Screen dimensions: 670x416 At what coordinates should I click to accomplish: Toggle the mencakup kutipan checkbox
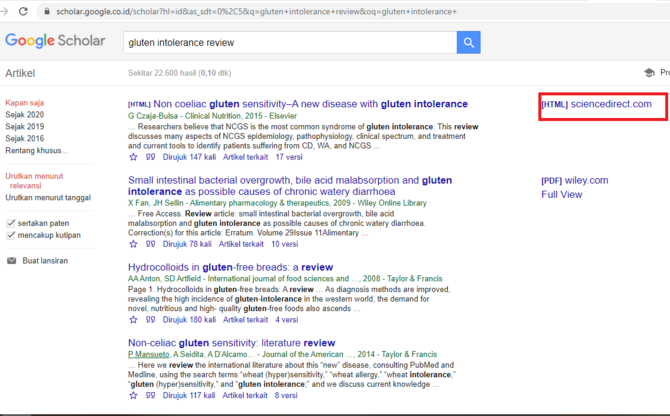click(x=11, y=235)
